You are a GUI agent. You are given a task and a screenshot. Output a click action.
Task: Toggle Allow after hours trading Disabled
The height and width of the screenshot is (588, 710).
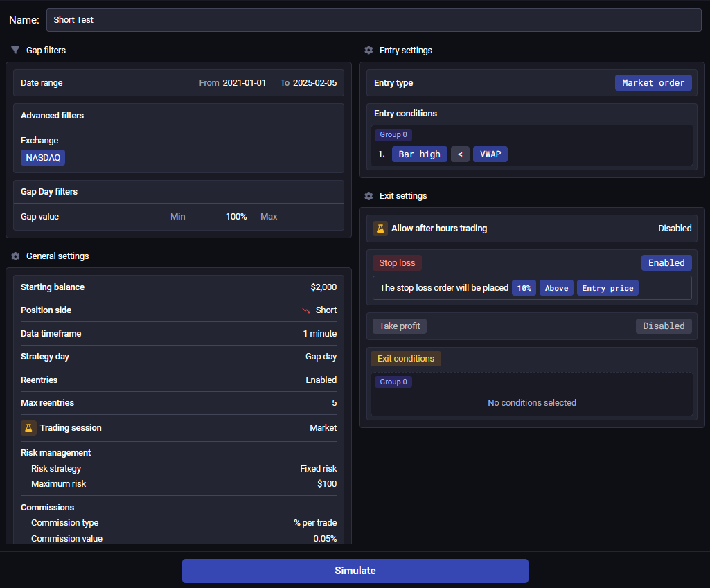point(674,229)
